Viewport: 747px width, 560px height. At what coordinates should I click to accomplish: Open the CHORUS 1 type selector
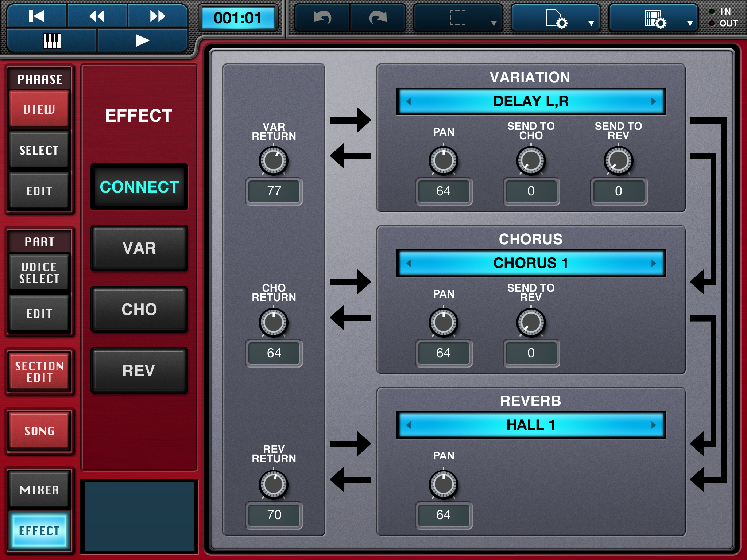[x=531, y=263]
